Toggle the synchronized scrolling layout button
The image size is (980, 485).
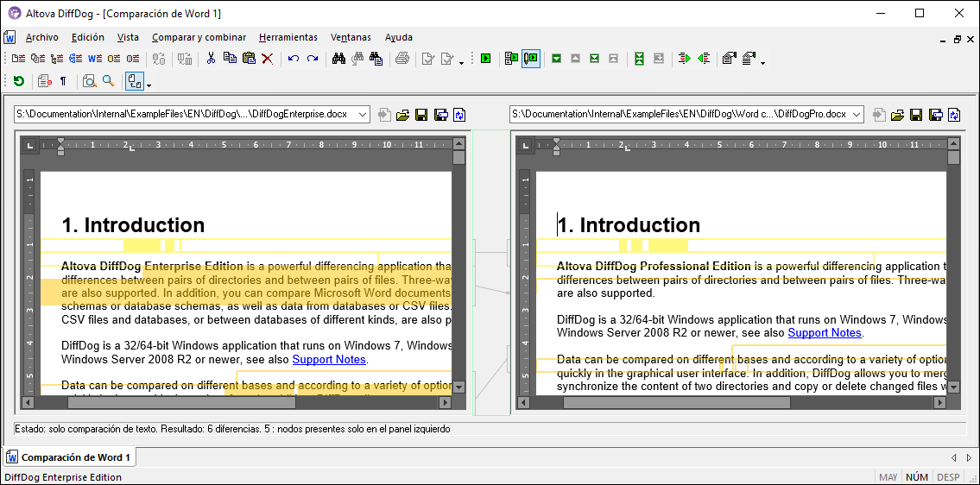(135, 80)
